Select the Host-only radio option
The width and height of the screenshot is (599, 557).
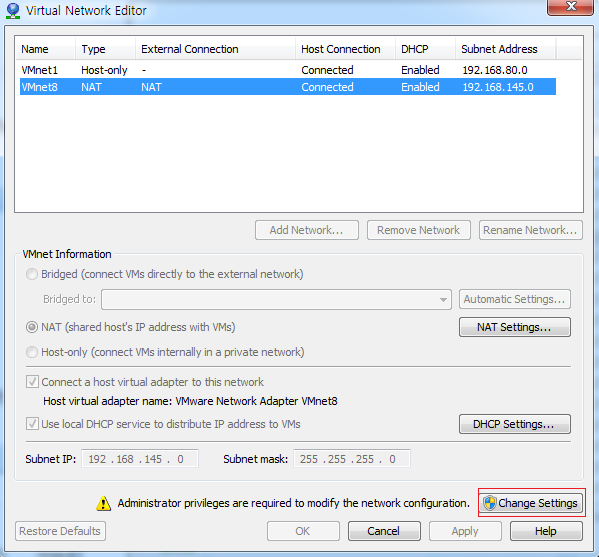(32, 352)
